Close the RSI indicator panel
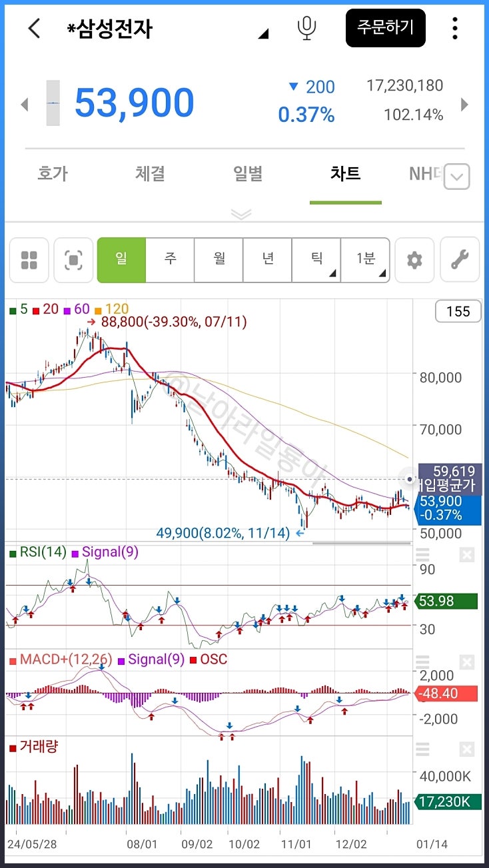 [467, 555]
